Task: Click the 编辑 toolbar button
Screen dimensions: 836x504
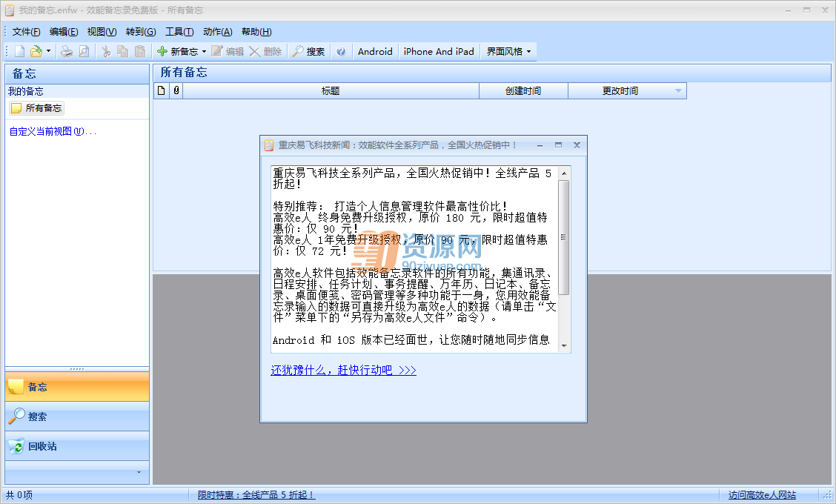Action: pos(228,51)
